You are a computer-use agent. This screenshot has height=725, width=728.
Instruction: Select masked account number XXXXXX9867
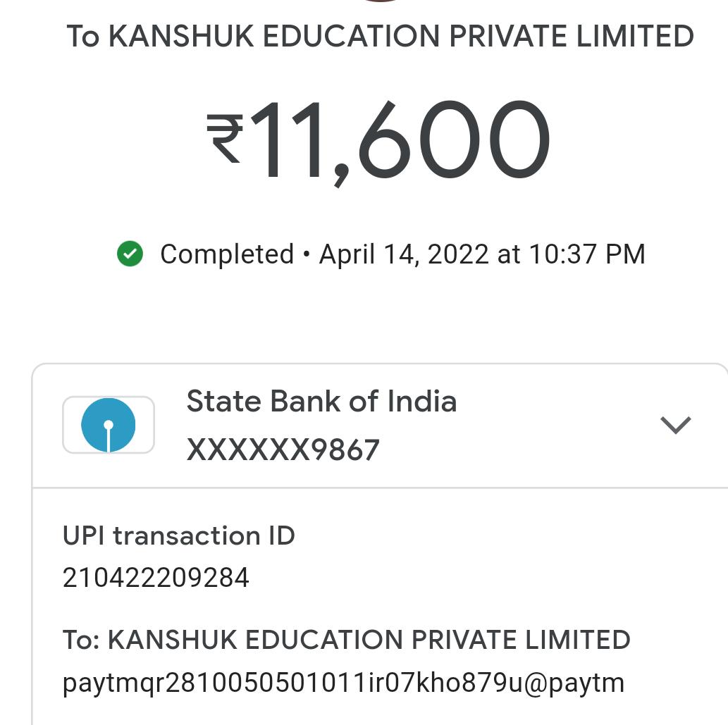(x=283, y=450)
